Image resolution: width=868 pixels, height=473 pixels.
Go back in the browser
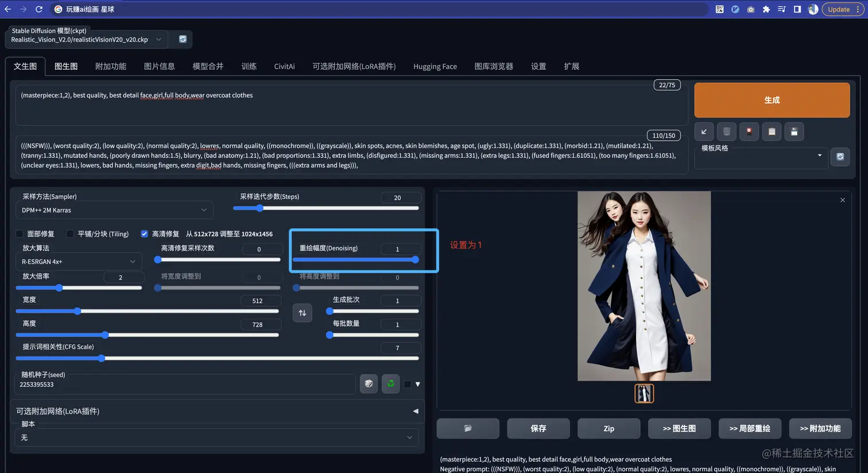8,9
